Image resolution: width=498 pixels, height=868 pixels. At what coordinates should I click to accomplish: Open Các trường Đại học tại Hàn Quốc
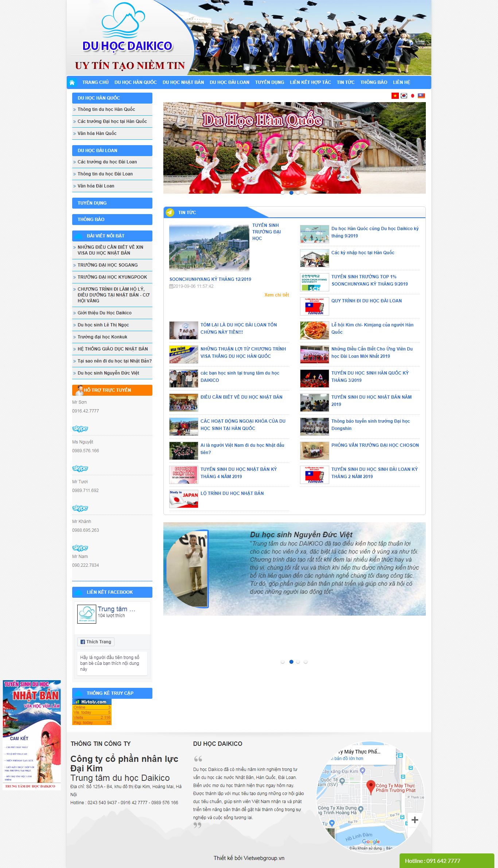point(112,121)
